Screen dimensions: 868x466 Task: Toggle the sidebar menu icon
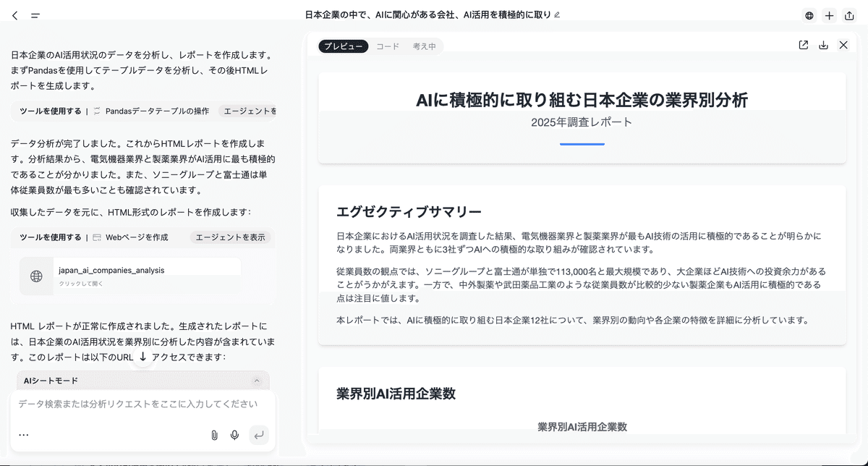(35, 15)
